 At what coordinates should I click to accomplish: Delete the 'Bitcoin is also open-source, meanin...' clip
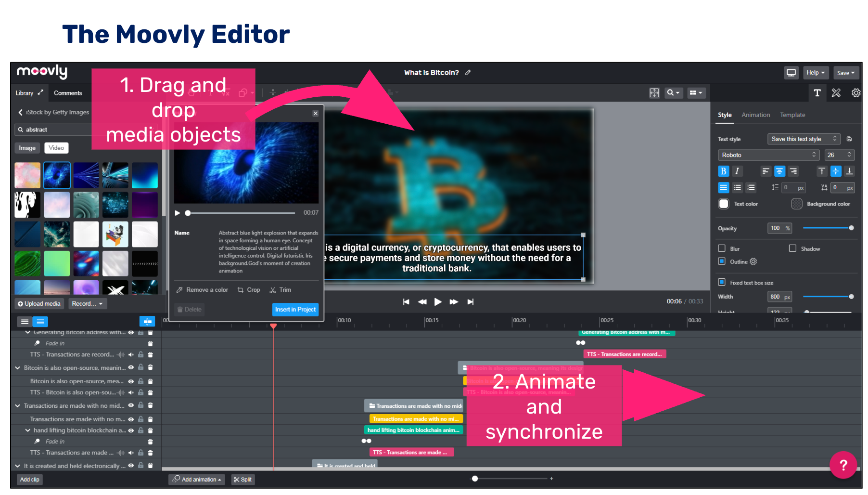point(150,367)
